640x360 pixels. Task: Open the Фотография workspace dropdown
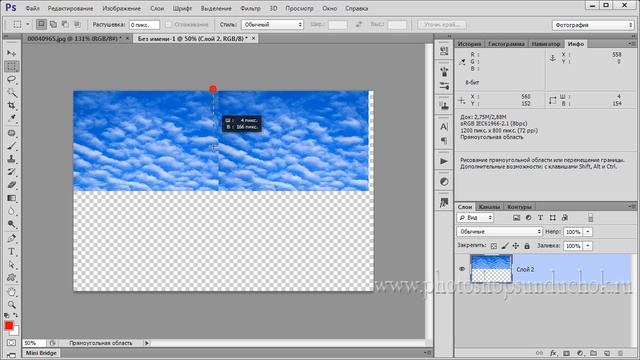tap(593, 25)
